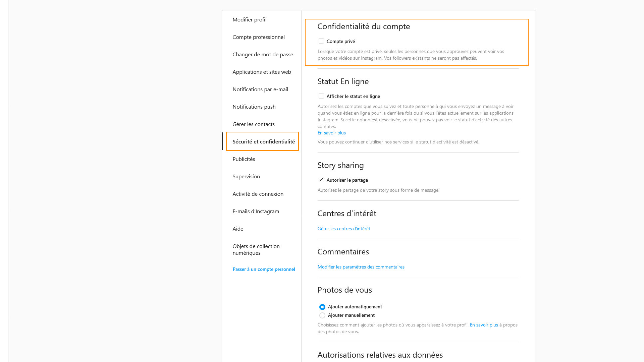Click En savoir plus about photos de vous
This screenshot has width=644, height=362.
(484, 325)
